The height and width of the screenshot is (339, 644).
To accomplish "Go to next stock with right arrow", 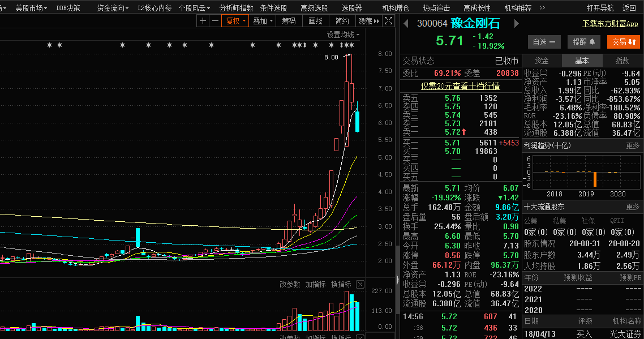I will [x=516, y=23].
